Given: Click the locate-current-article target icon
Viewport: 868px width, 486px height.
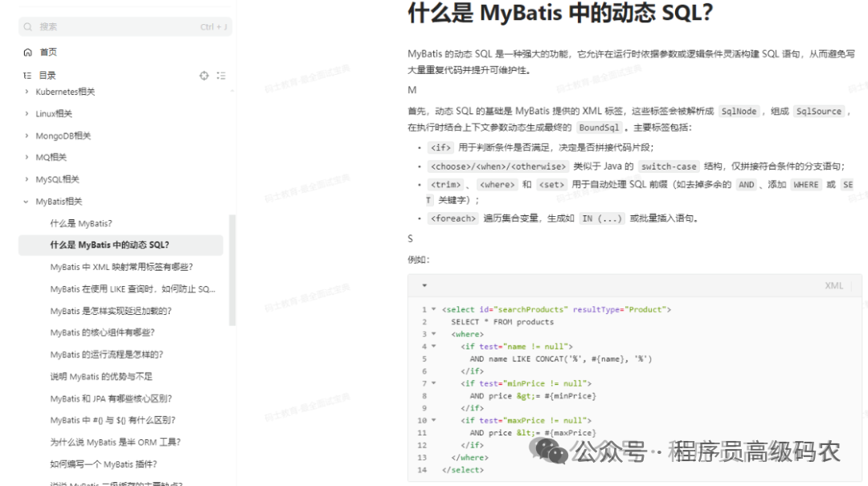Looking at the screenshot, I should click(204, 76).
